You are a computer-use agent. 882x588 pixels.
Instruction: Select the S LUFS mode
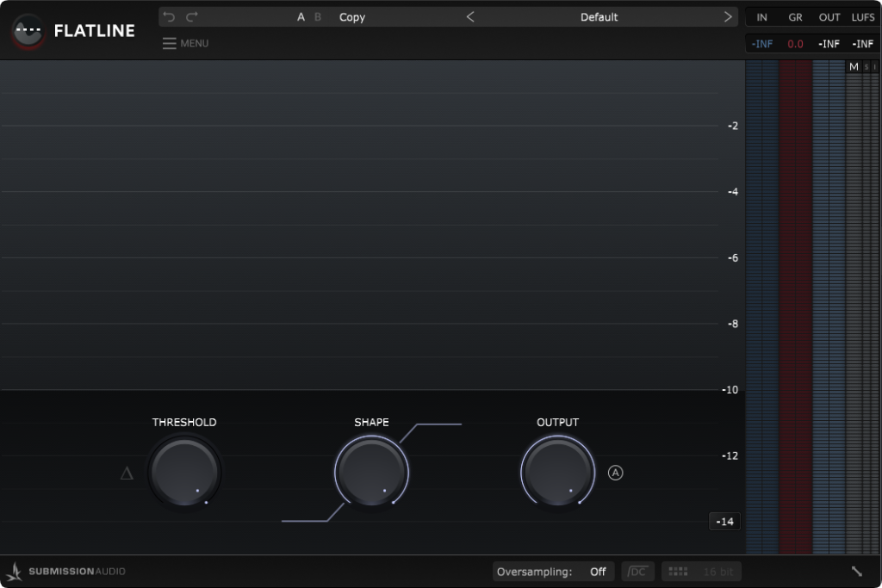(866, 67)
